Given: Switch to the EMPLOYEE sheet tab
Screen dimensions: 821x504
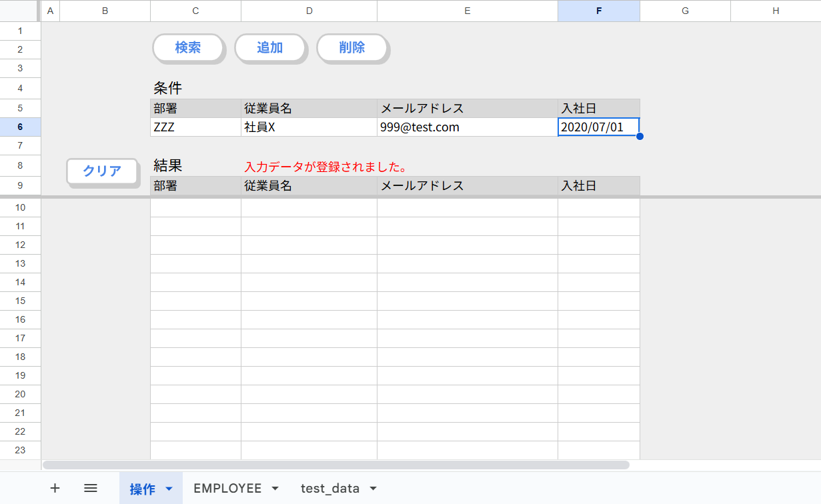Looking at the screenshot, I should coord(227,488).
